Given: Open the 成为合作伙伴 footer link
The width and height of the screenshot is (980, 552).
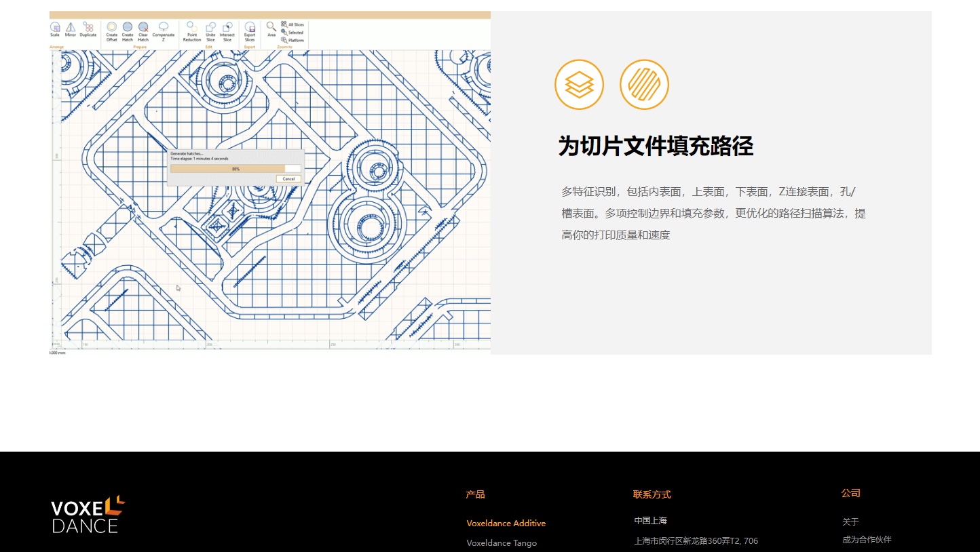Looking at the screenshot, I should pos(867,540).
